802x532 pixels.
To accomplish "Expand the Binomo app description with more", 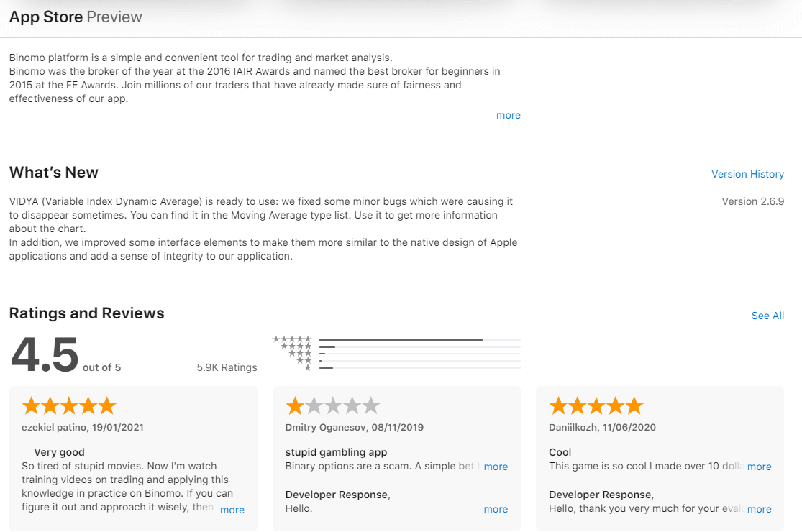I will point(508,115).
